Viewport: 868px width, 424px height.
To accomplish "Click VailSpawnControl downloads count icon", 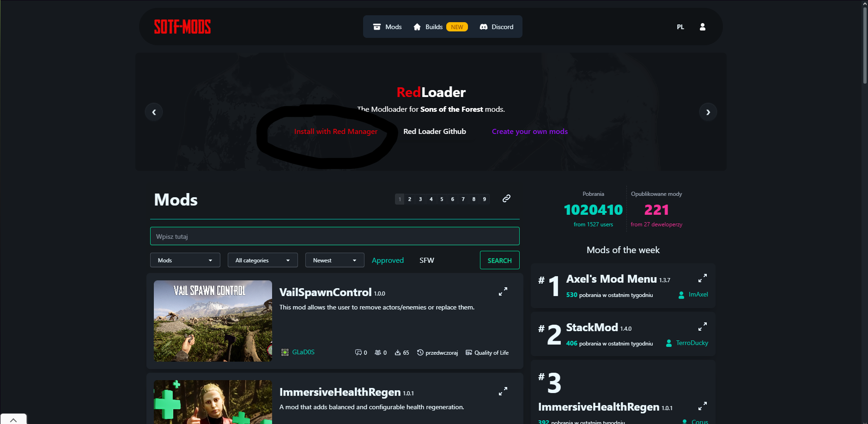I will (x=398, y=352).
